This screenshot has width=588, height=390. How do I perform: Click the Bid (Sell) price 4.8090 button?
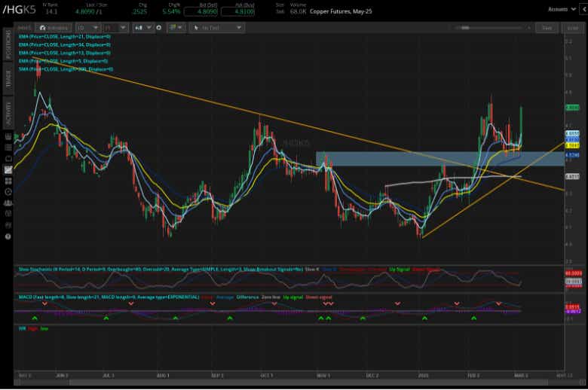(202, 11)
